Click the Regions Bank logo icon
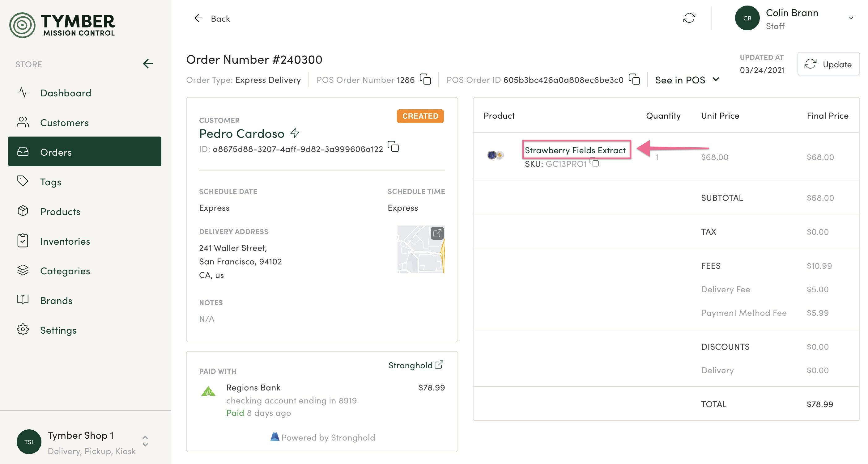 208,391
